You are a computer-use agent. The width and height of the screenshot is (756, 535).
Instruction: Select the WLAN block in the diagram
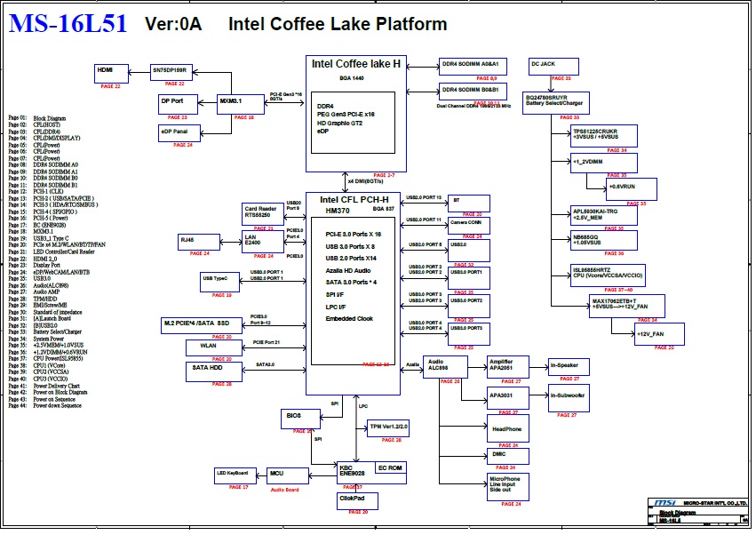tap(214, 347)
